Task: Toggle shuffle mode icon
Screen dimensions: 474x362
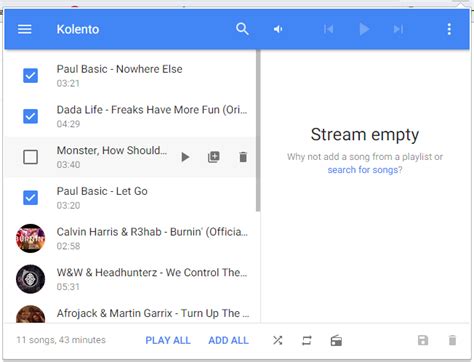Action: pyautogui.click(x=278, y=340)
